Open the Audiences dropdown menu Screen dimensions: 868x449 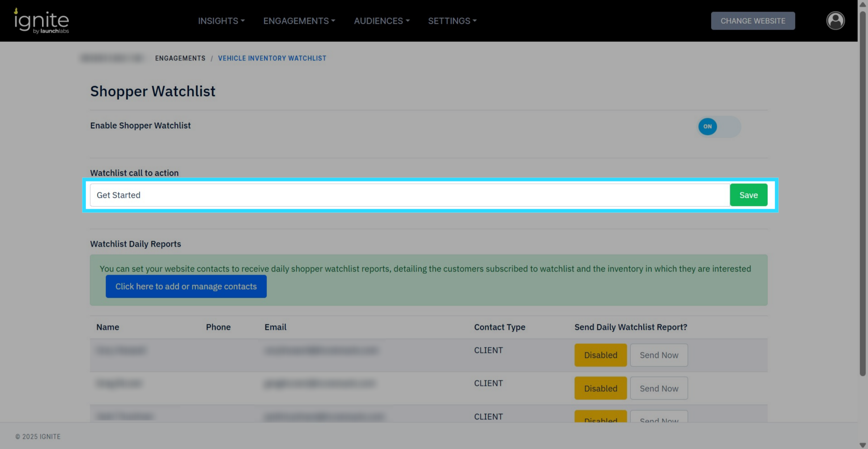click(382, 21)
